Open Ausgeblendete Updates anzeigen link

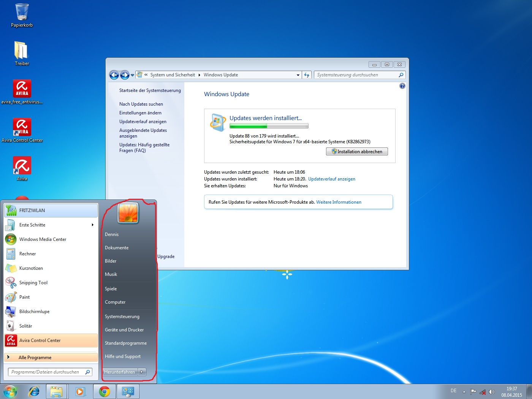tap(143, 133)
